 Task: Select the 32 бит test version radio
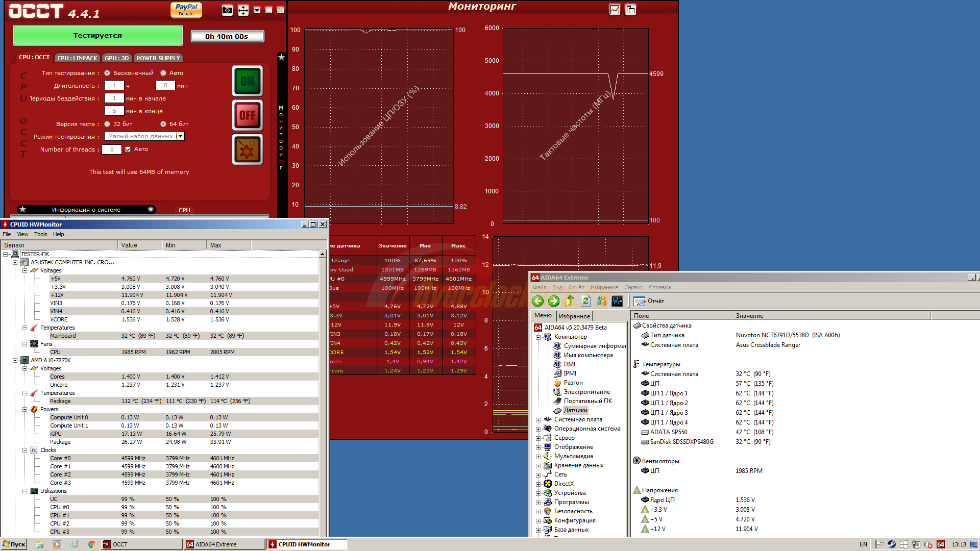107,124
